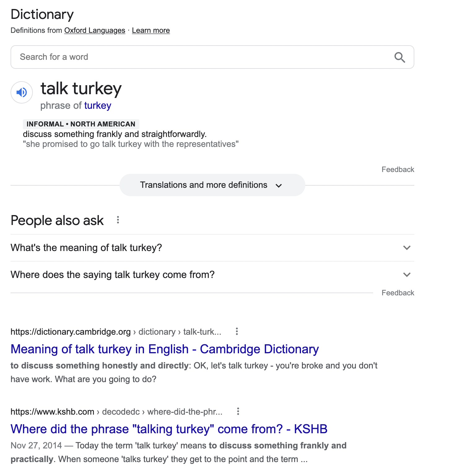Focus the "Search for a word" field

[x=201, y=57]
